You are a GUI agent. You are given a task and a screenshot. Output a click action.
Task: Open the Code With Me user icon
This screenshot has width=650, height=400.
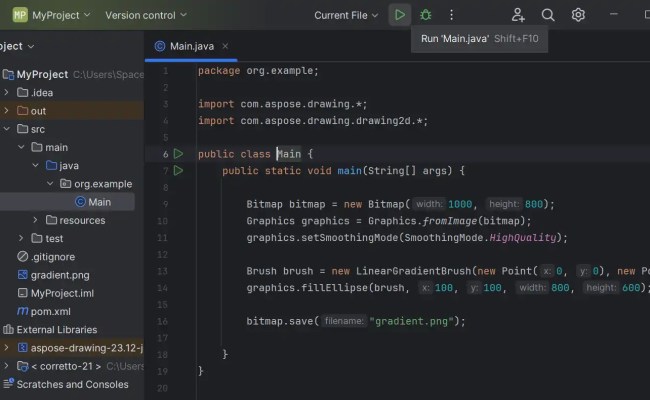(518, 15)
